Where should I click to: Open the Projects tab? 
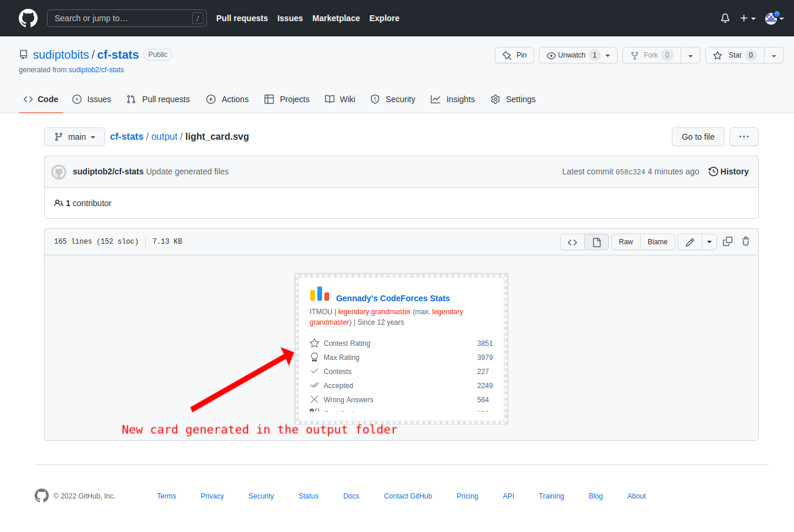click(287, 99)
